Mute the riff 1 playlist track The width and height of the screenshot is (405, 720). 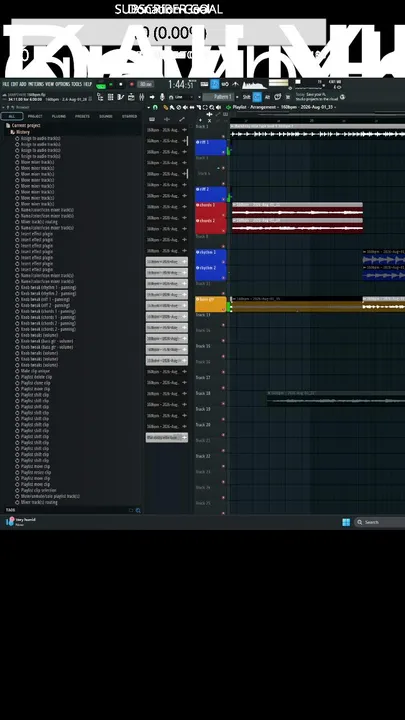pyautogui.click(x=224, y=152)
